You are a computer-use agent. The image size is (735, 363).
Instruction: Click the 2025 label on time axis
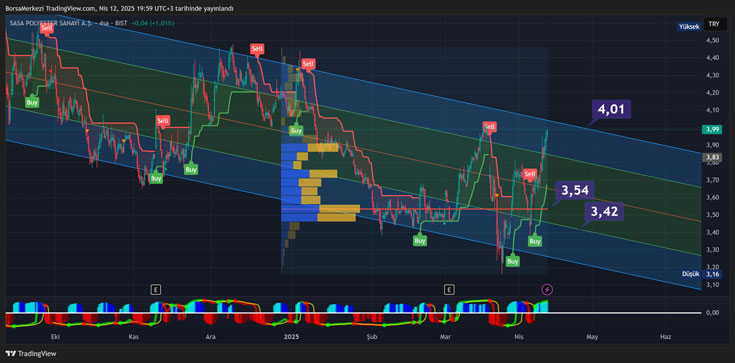pyautogui.click(x=291, y=337)
